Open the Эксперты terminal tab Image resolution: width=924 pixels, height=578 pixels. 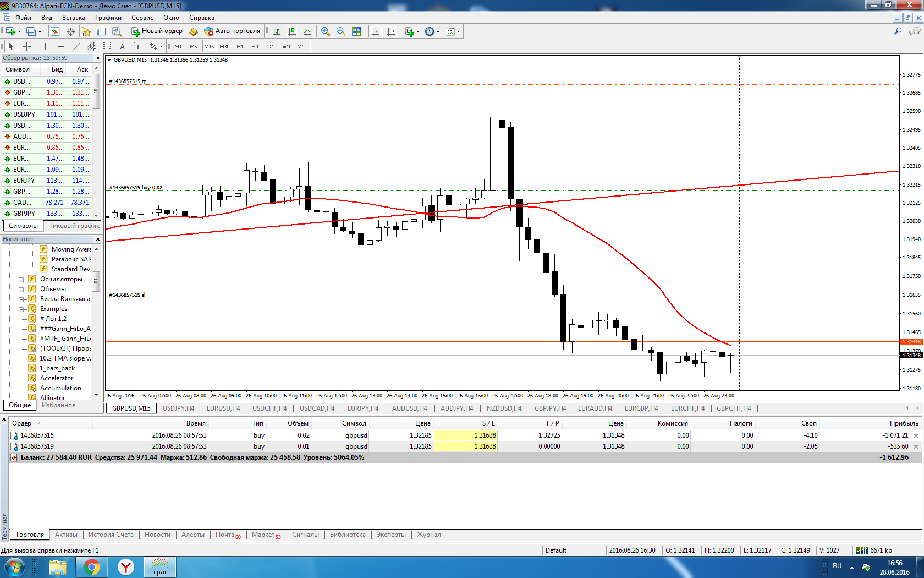coord(391,535)
